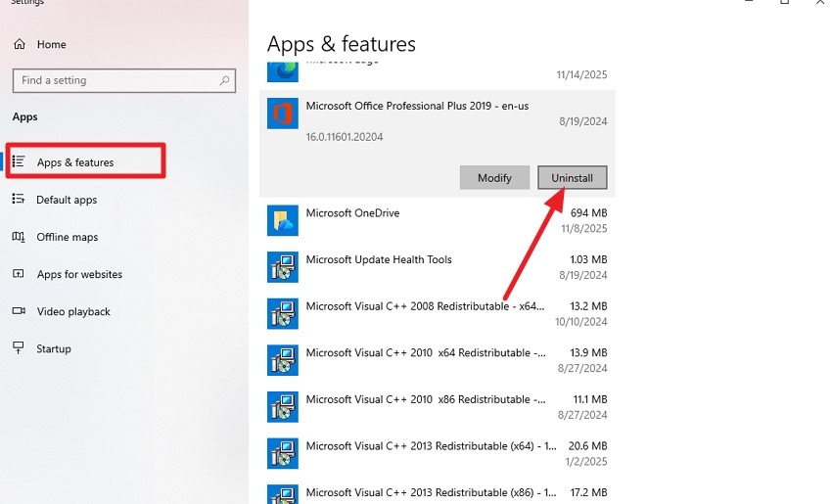The width and height of the screenshot is (832, 504).
Task: Open the Home settings page label
Action: pyautogui.click(x=52, y=45)
